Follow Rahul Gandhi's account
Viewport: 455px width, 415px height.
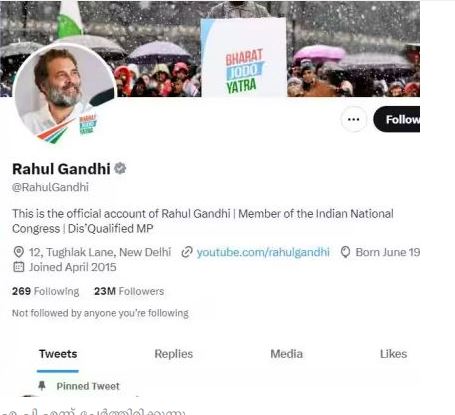[397, 119]
